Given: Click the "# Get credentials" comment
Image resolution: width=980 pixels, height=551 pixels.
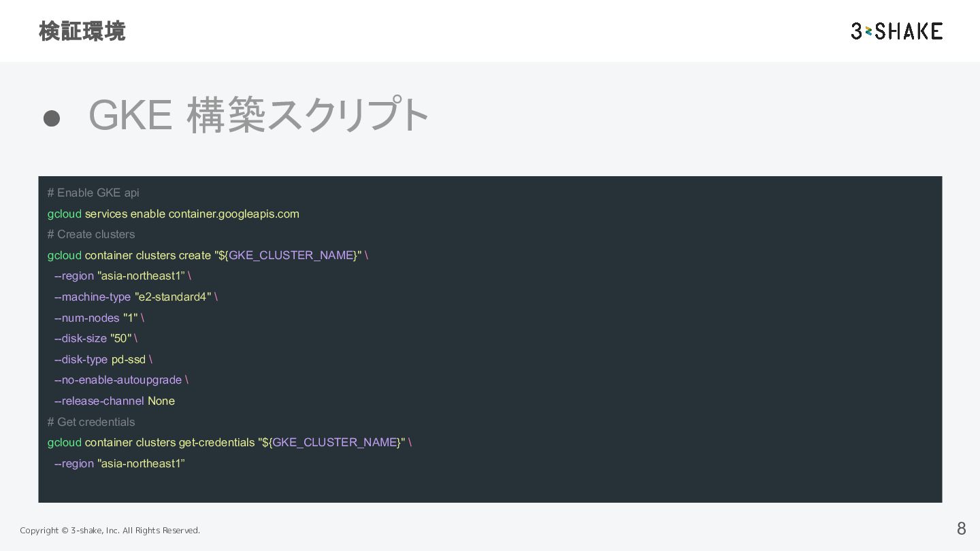Looking at the screenshot, I should coord(91,422).
